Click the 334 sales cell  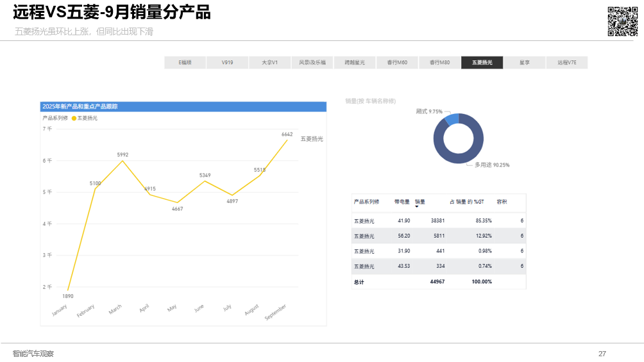440,266
